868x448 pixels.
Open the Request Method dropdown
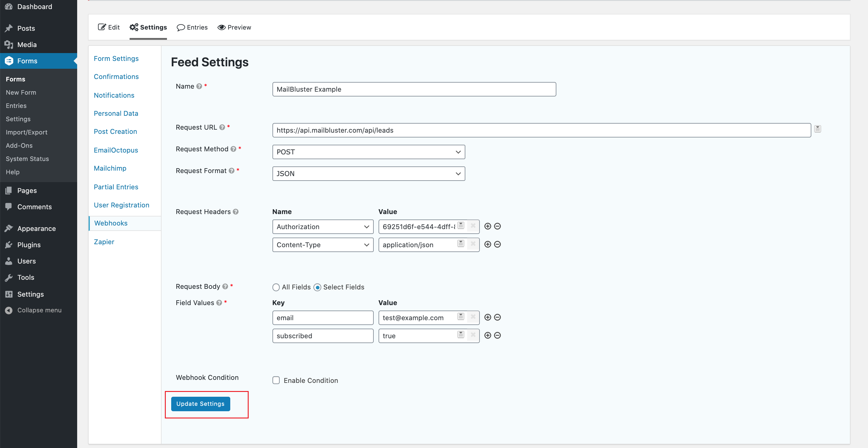(368, 152)
